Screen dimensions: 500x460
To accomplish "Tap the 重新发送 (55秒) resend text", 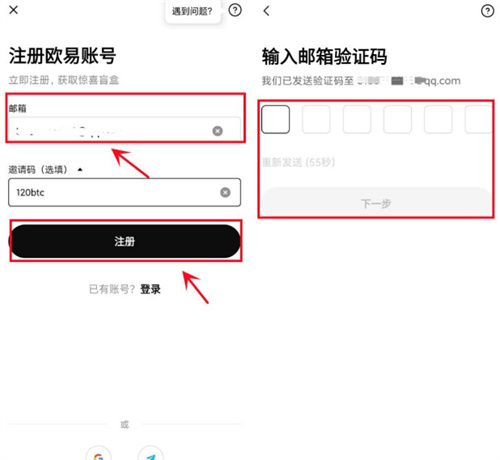I will (x=298, y=162).
